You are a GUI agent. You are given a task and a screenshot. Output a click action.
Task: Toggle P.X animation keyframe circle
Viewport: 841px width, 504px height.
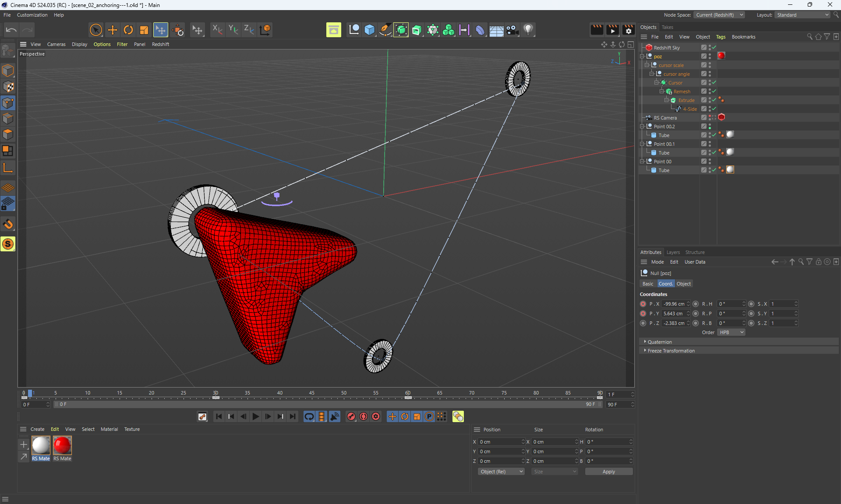click(x=643, y=304)
